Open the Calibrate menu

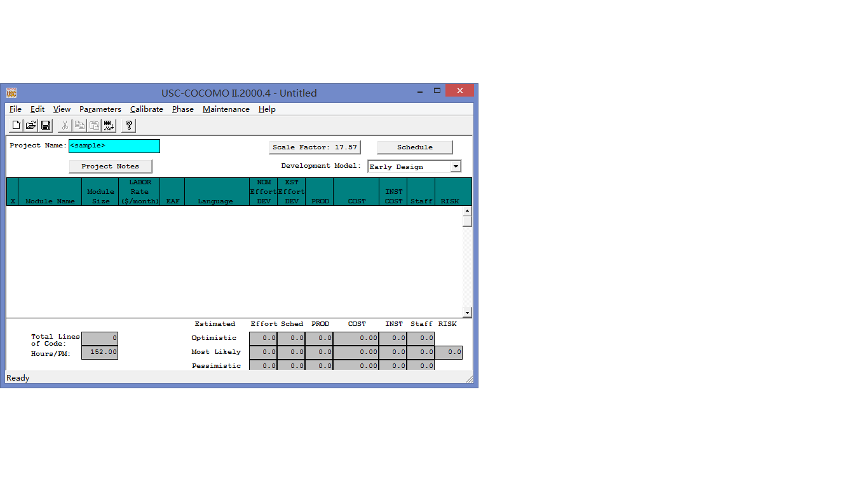[147, 109]
